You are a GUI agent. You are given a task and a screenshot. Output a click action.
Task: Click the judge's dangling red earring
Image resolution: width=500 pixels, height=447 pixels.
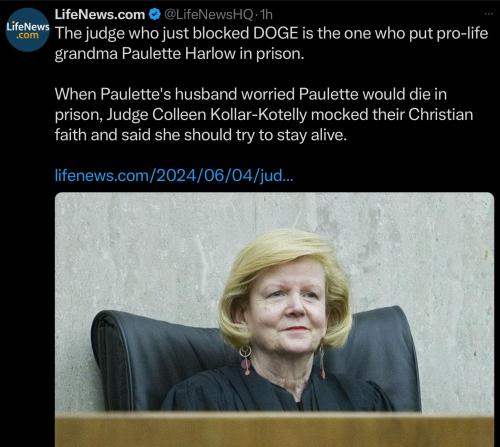coord(246,360)
